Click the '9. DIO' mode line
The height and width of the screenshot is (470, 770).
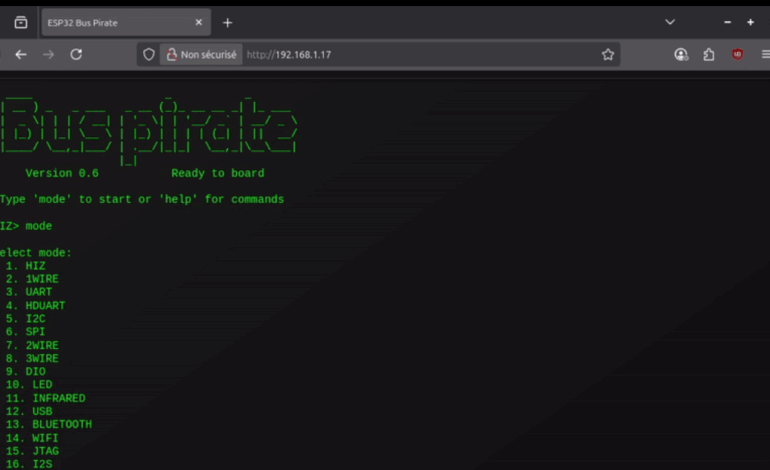point(26,372)
